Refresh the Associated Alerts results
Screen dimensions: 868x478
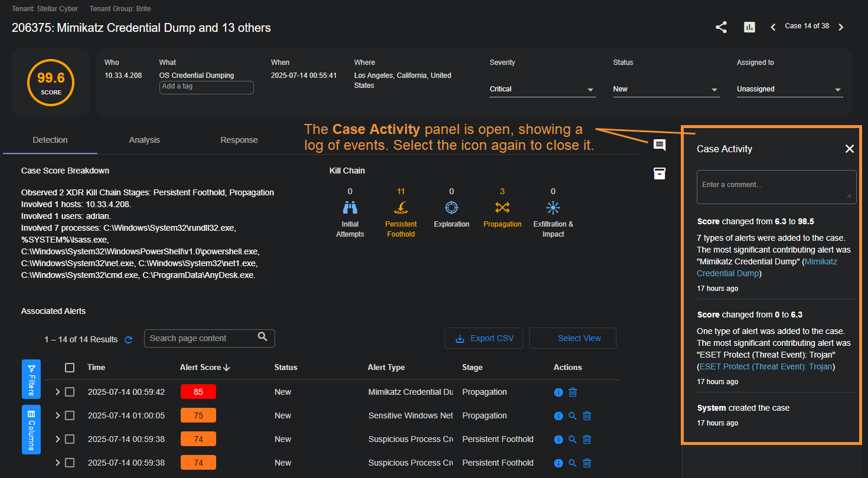(x=129, y=339)
